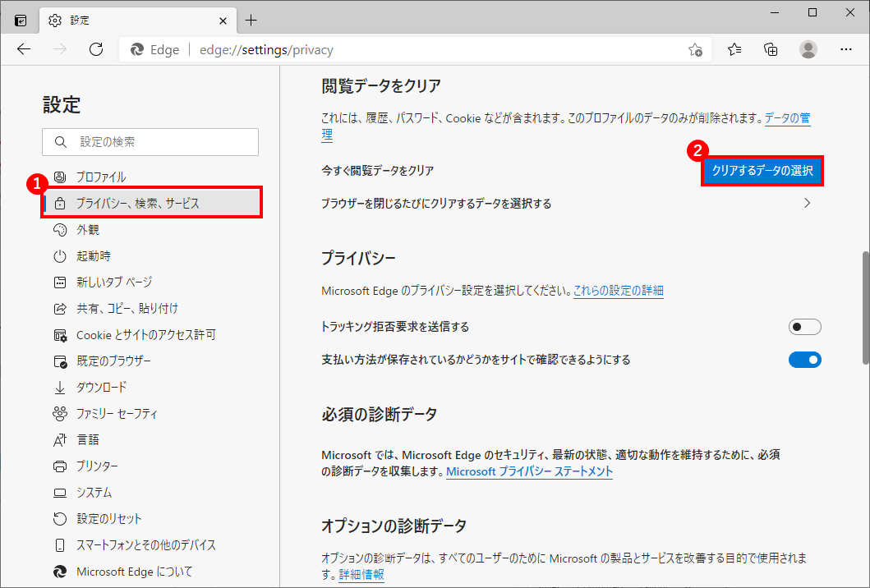The width and height of the screenshot is (870, 588).
Task: Open the Favorites list icon
Action: pos(734,49)
